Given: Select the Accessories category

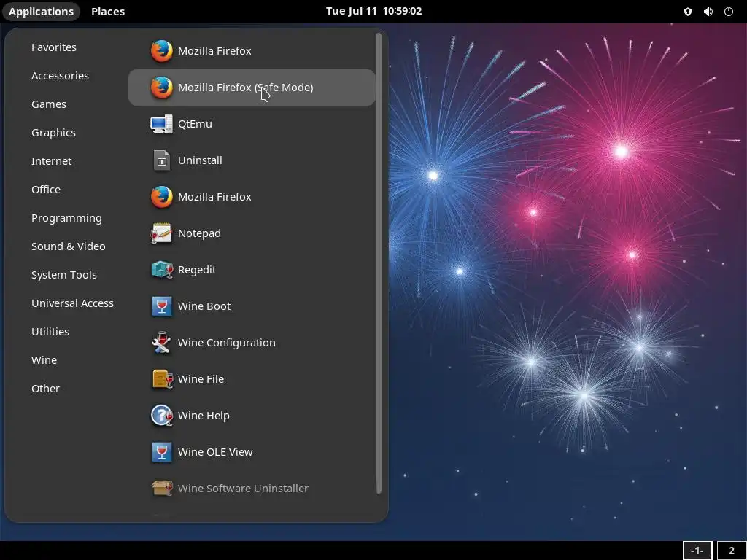Looking at the screenshot, I should (x=60, y=76).
